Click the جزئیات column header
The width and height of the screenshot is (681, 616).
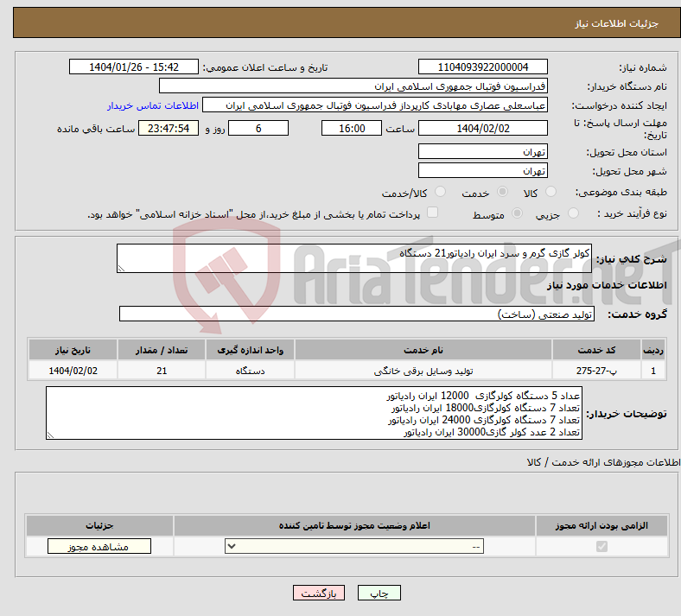pos(99,525)
